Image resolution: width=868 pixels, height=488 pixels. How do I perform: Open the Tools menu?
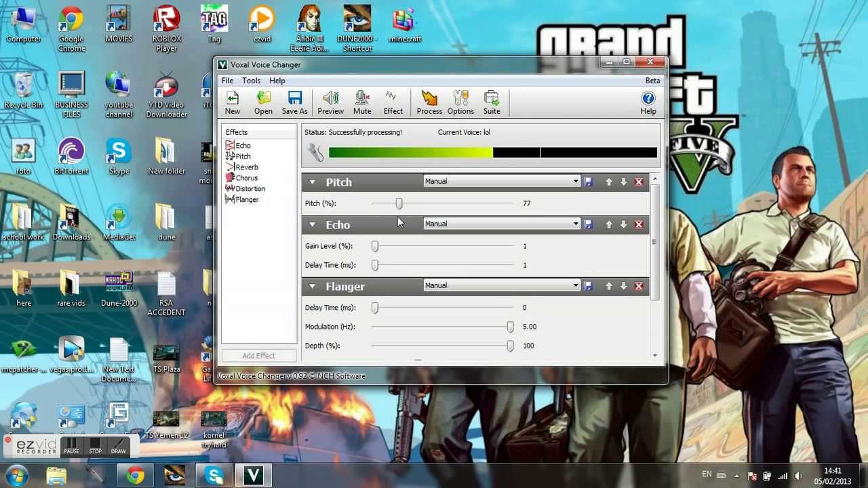(251, 81)
